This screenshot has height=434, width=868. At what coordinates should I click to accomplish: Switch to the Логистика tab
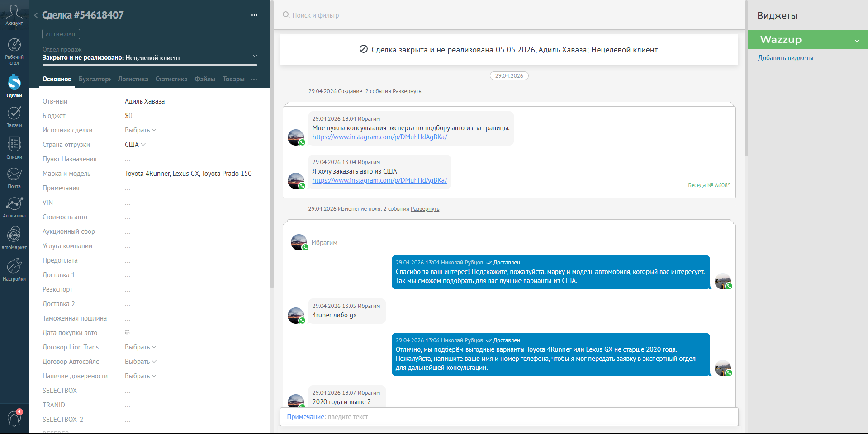[133, 79]
